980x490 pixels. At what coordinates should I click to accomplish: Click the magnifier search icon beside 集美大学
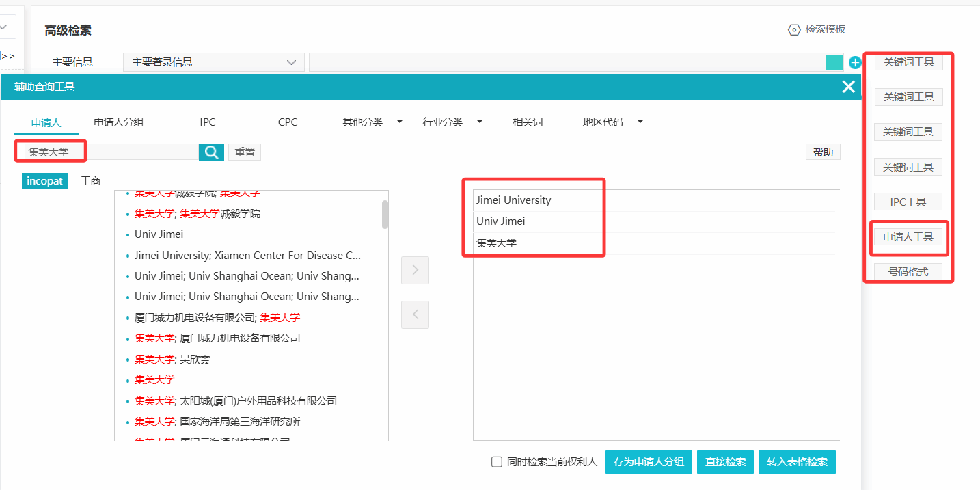click(211, 152)
